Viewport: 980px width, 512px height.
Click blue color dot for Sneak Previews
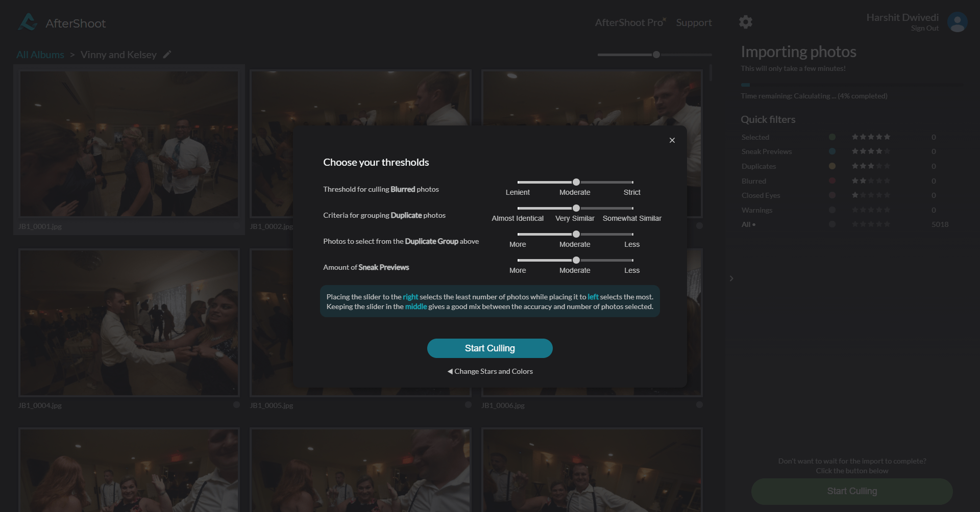tap(832, 151)
